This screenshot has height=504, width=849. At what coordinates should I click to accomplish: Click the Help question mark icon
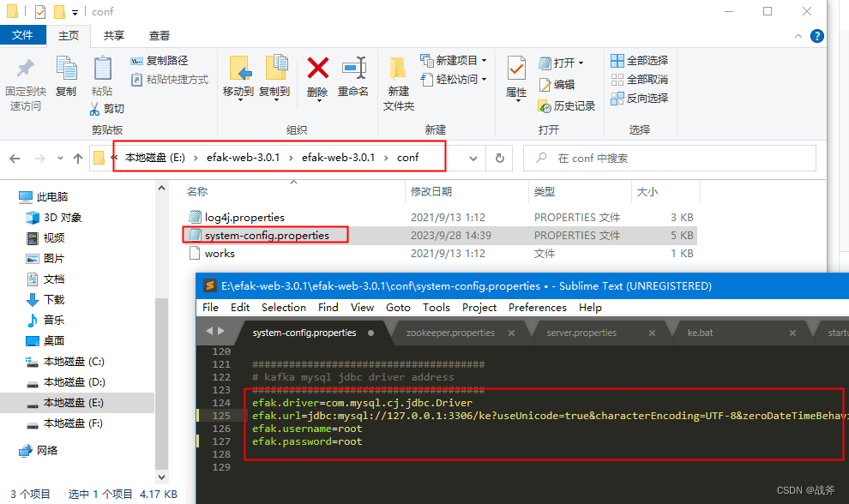tap(816, 36)
